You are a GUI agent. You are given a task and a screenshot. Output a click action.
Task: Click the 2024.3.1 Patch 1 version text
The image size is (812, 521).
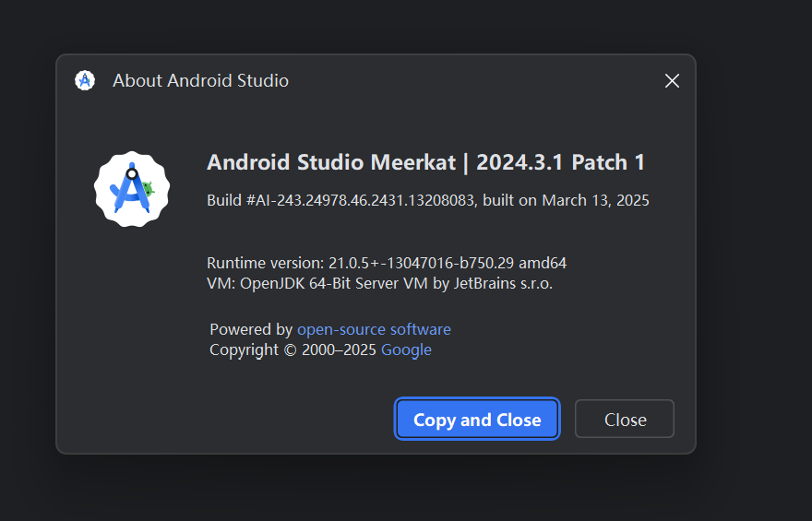coord(561,163)
